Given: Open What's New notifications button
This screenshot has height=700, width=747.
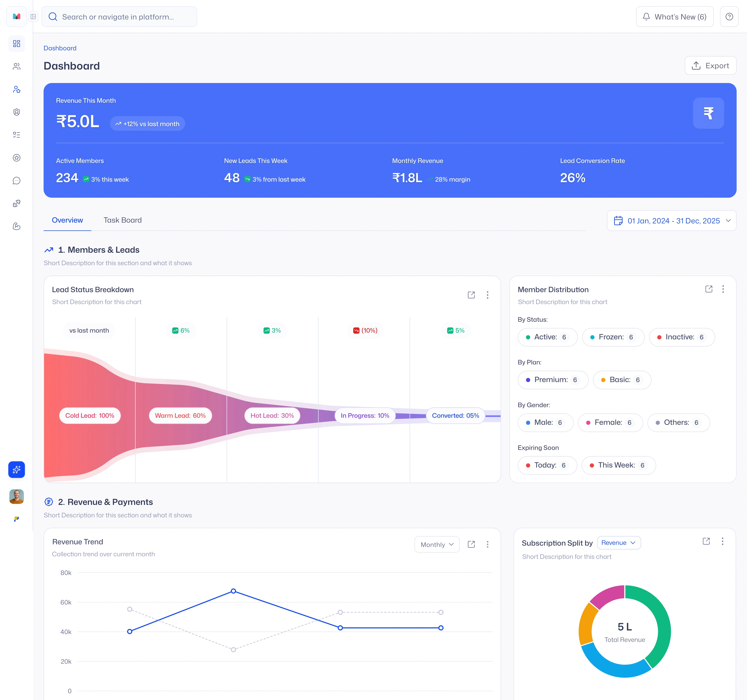Looking at the screenshot, I should tap(675, 17).
